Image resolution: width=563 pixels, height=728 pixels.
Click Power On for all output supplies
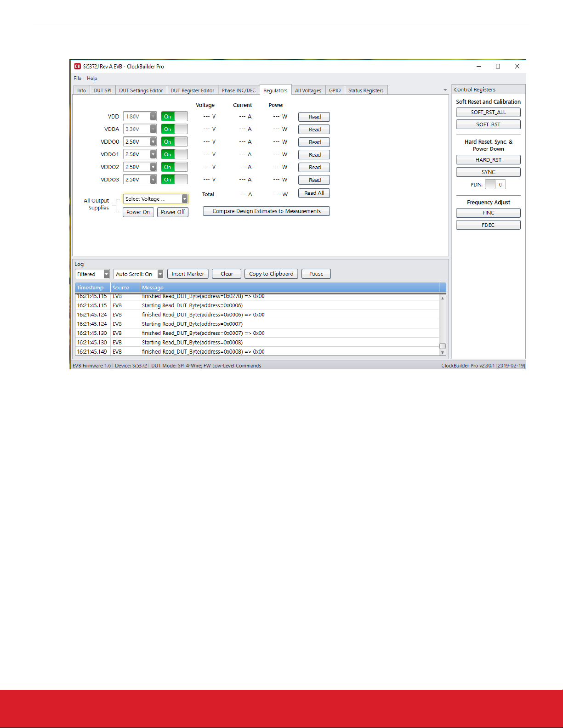click(x=138, y=212)
